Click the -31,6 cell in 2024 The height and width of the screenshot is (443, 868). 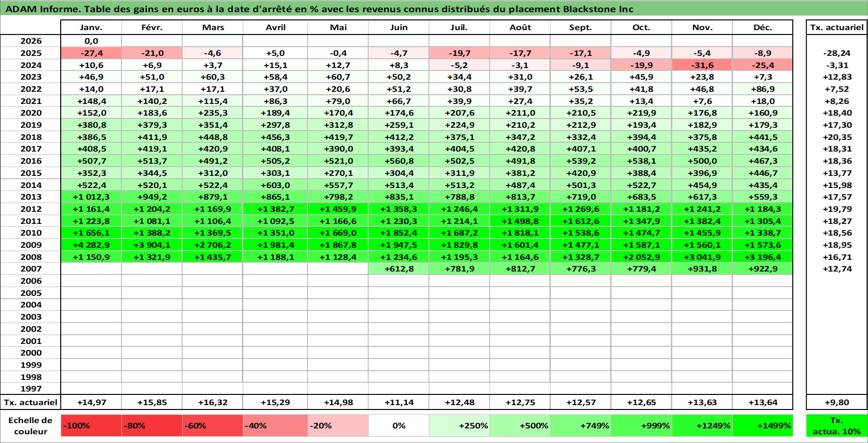pos(702,65)
